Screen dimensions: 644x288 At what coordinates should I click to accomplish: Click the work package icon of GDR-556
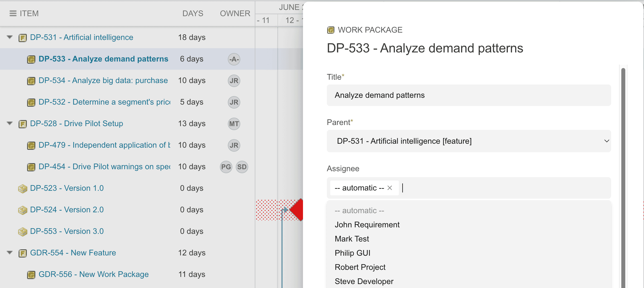click(31, 275)
